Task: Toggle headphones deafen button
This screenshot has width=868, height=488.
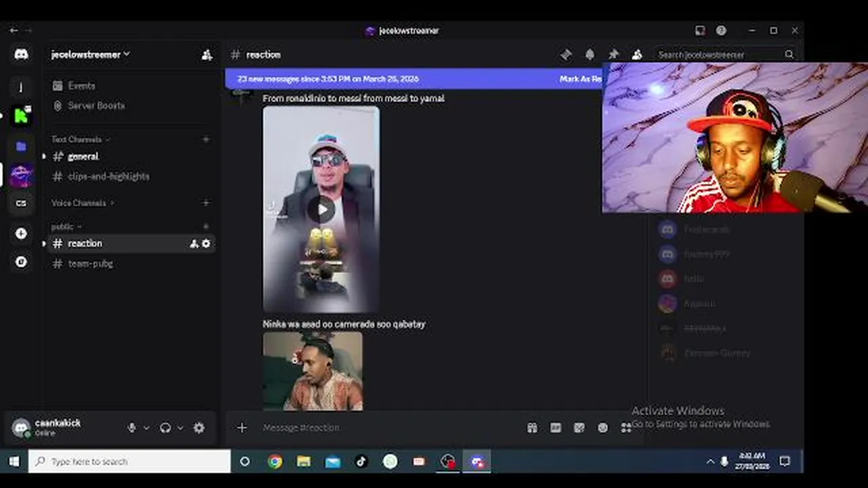Action: (x=165, y=428)
